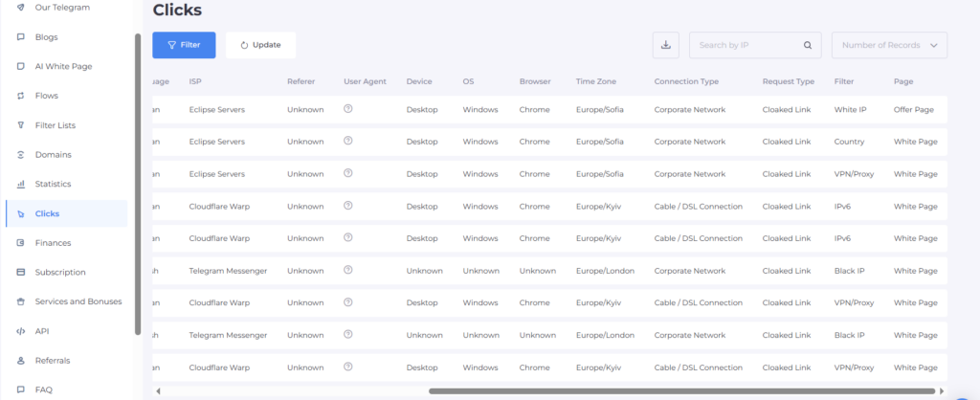This screenshot has width=980, height=400.
Task: Click the sidebar vertical scrollbar
Action: coord(138,182)
